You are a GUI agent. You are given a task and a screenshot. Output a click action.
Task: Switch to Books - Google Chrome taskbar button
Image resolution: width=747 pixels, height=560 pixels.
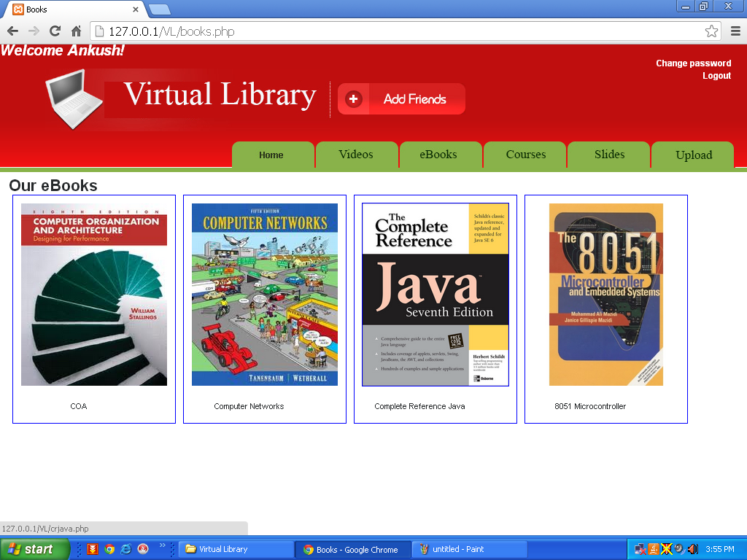pos(352,549)
